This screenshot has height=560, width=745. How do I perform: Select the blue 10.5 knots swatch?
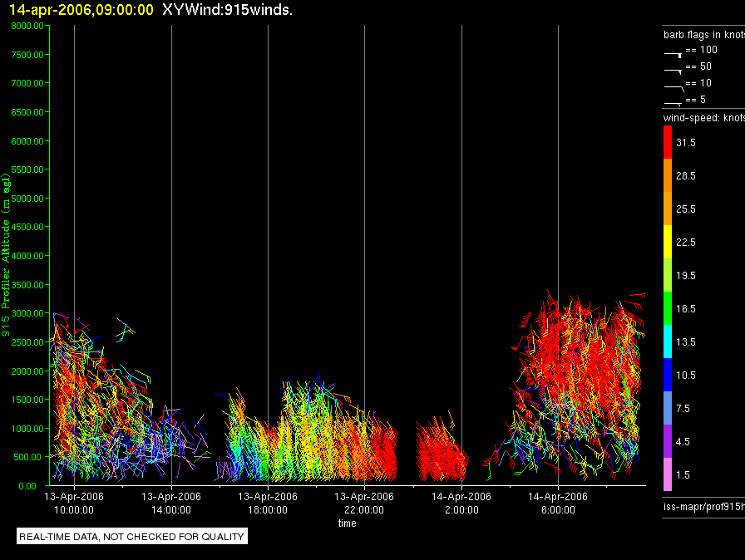pyautogui.click(x=668, y=375)
